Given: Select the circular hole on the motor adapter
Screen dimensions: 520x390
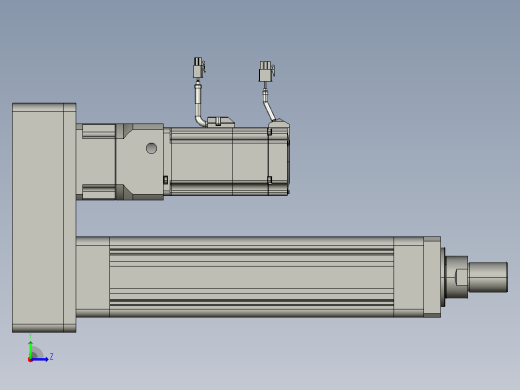Looking at the screenshot, I should [151, 148].
